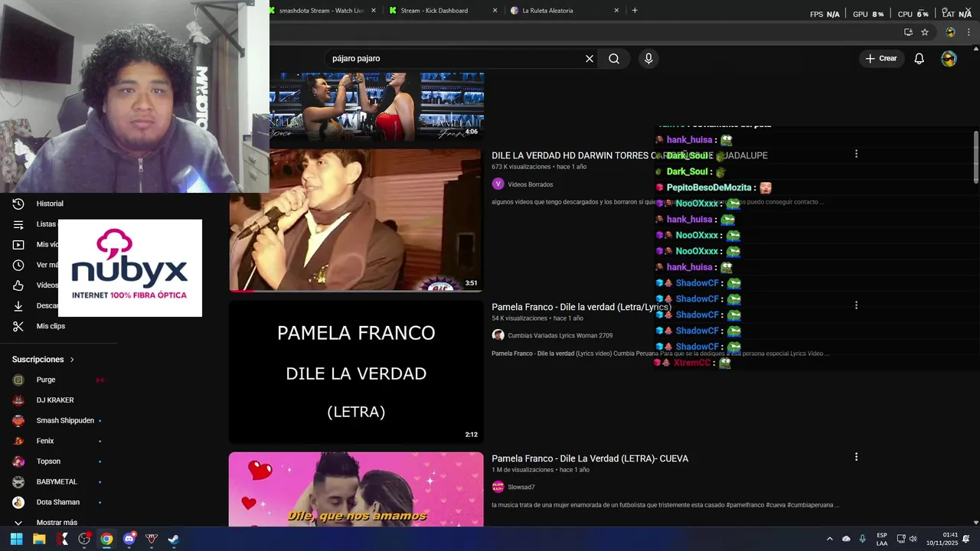Click PepitoBesoDeMozita username in chat

tap(709, 187)
